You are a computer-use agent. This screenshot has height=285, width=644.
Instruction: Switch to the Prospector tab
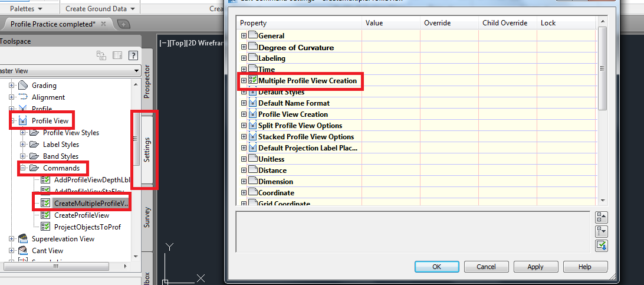point(147,81)
